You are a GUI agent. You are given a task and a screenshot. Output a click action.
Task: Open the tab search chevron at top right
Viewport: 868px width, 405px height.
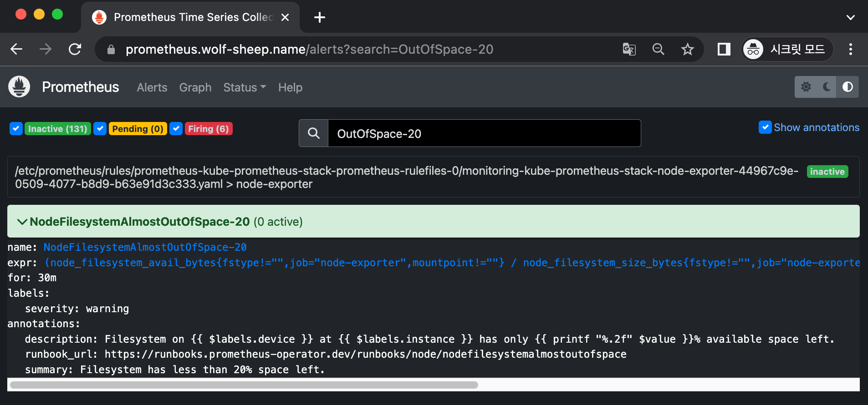coord(850,17)
